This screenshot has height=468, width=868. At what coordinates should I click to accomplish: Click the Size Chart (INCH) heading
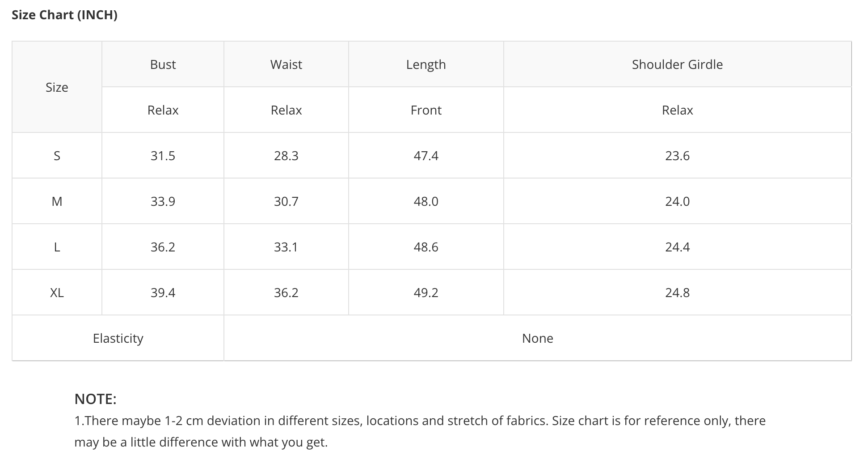pos(64,15)
